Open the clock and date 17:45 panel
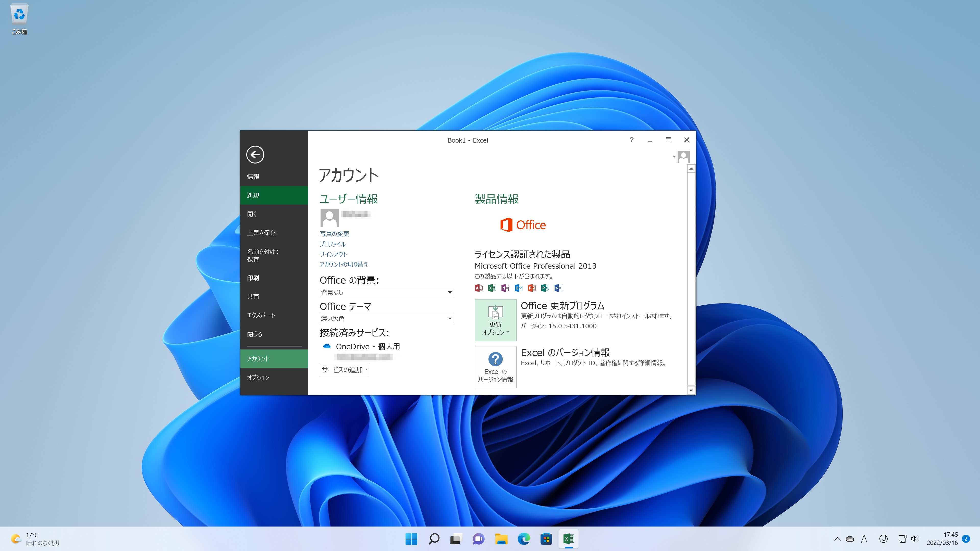 click(x=942, y=539)
